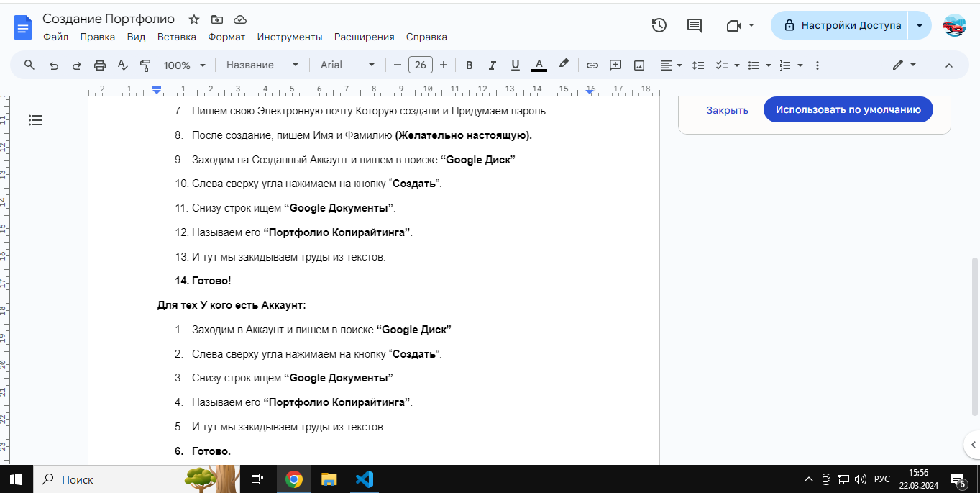980x493 pixels.
Task: Pick a text color
Action: 539,65
